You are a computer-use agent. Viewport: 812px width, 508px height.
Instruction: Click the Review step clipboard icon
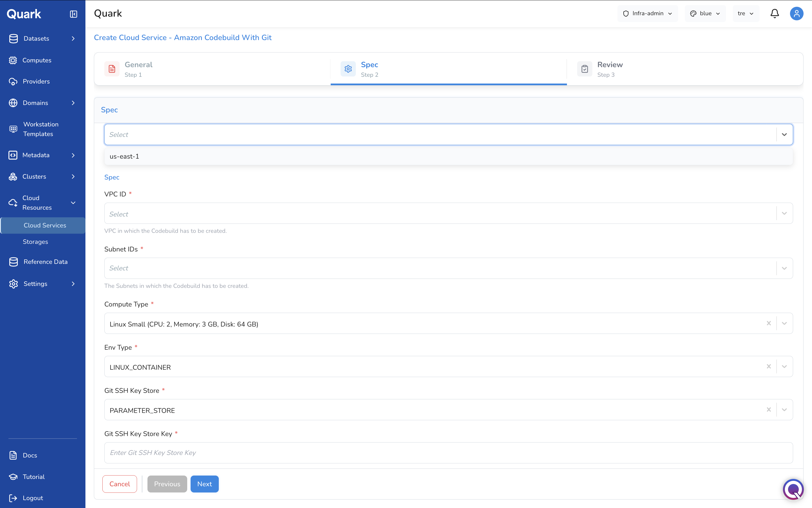pyautogui.click(x=584, y=69)
